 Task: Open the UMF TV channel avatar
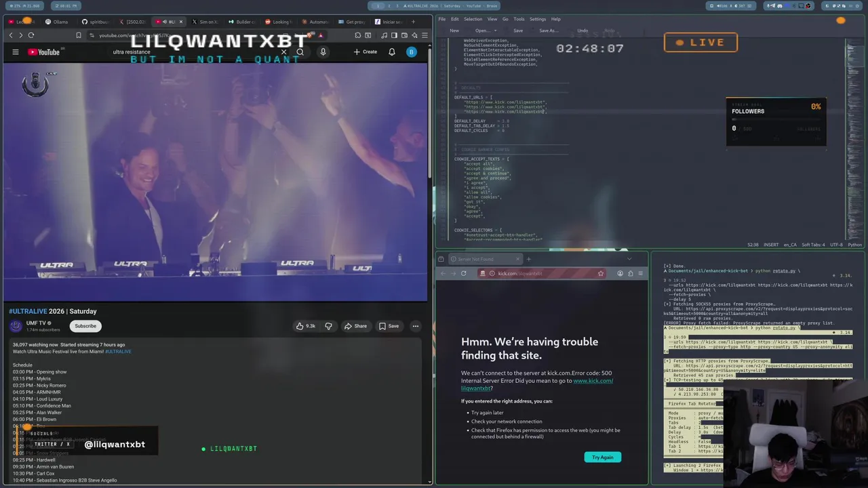point(16,326)
